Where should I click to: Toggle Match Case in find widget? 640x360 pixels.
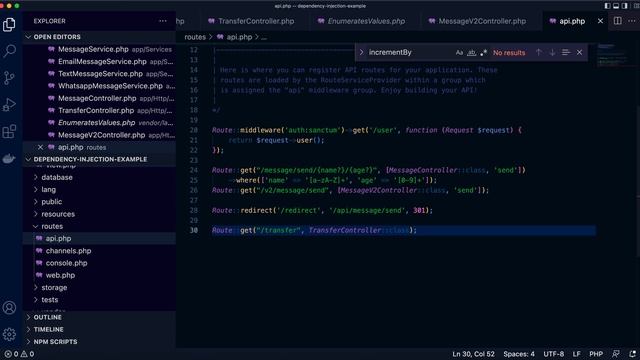pyautogui.click(x=459, y=53)
